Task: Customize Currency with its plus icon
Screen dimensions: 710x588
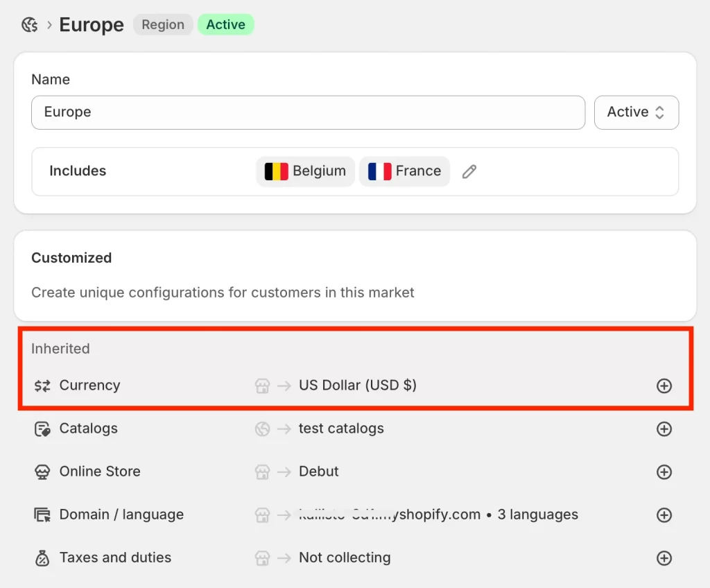Action: point(664,386)
